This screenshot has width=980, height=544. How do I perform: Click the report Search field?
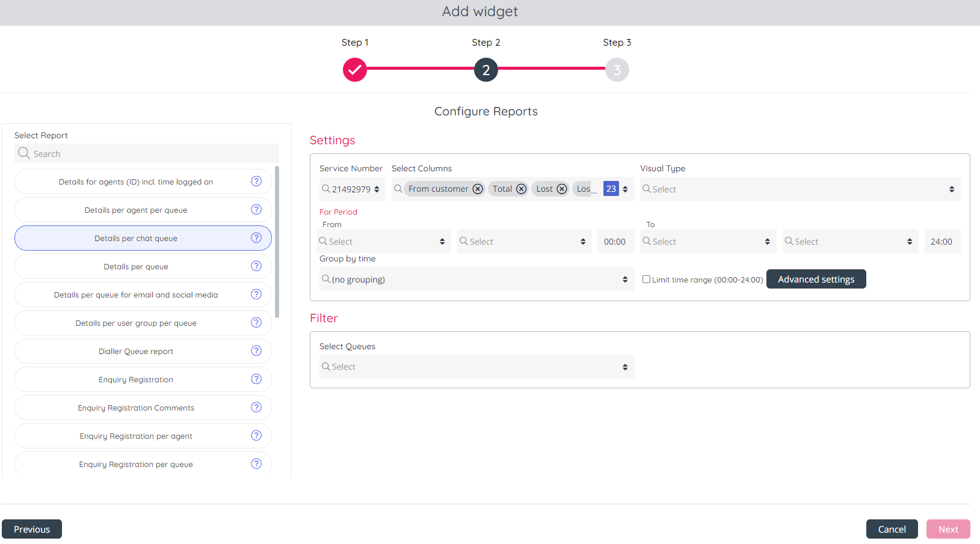tap(147, 154)
